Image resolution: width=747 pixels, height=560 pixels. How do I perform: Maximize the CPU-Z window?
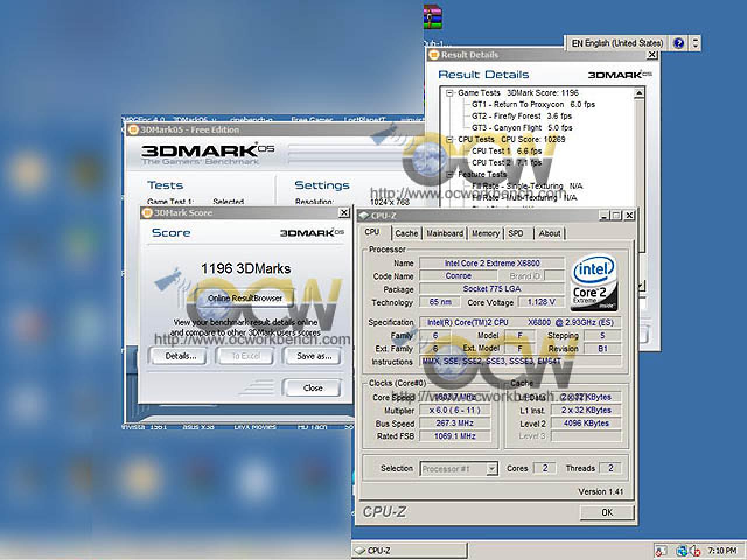(616, 216)
